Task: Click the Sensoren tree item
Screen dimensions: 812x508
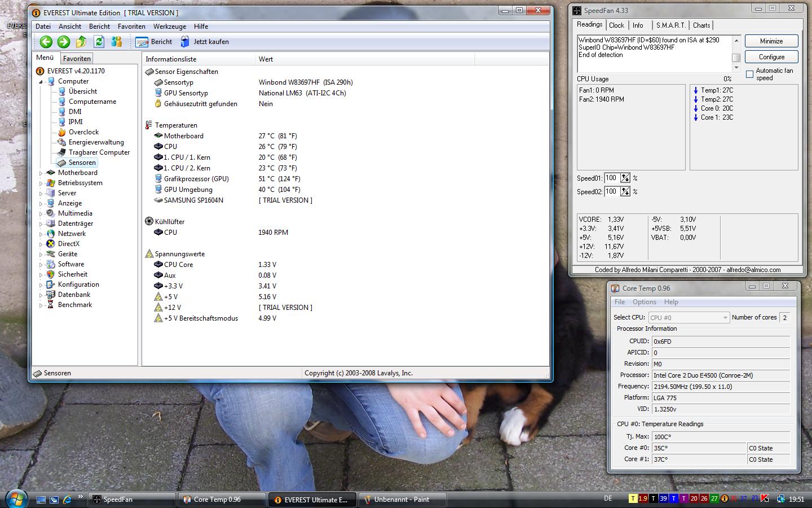Action: click(x=82, y=163)
